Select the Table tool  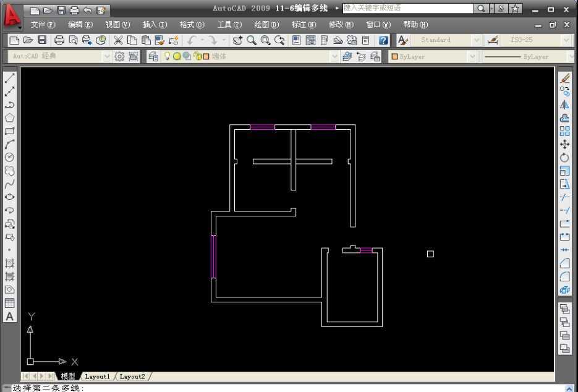click(10, 303)
